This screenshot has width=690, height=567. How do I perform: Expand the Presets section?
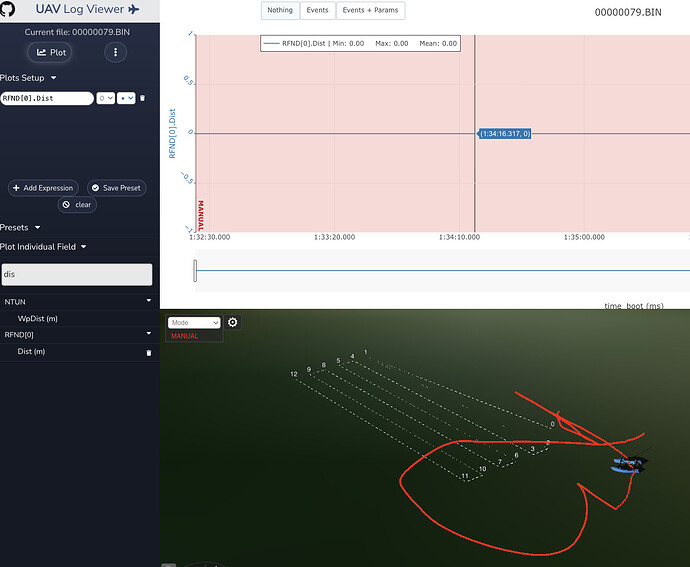tap(20, 228)
